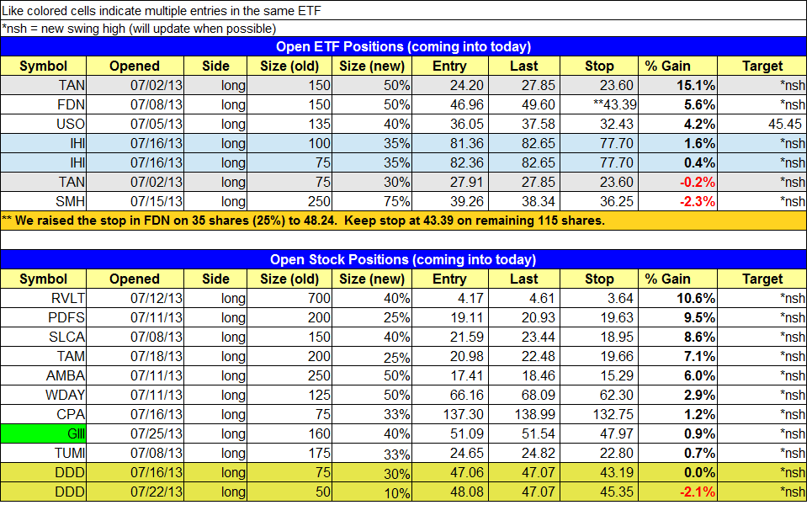Select the SMH size new 75% cell
Screen dimensions: 812x521
[x=372, y=201]
